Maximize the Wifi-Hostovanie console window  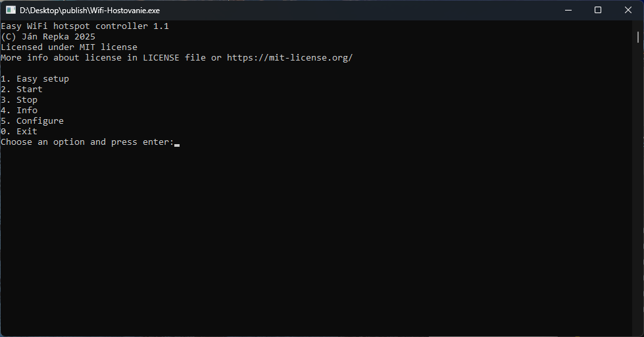coord(598,10)
